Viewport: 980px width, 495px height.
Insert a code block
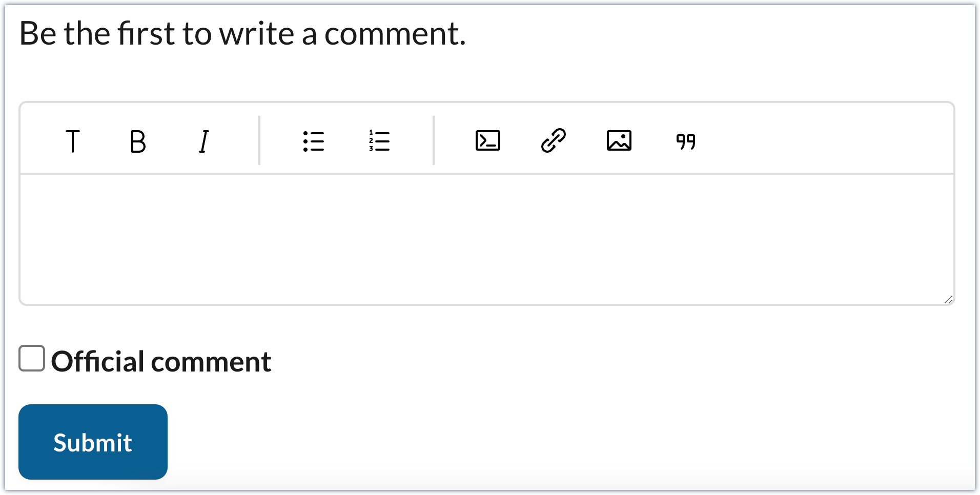coord(487,141)
